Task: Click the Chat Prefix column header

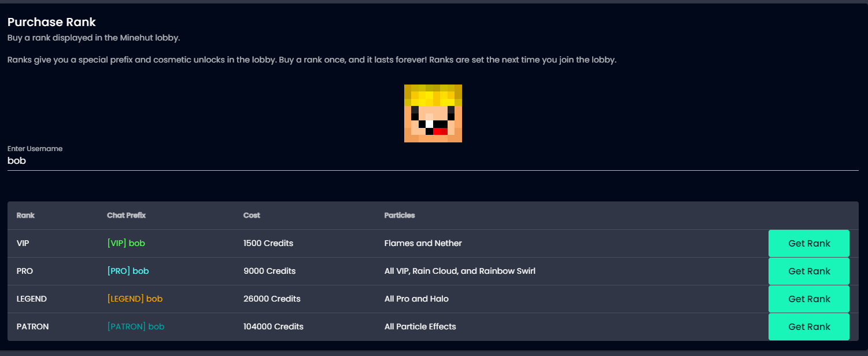Action: coord(126,215)
